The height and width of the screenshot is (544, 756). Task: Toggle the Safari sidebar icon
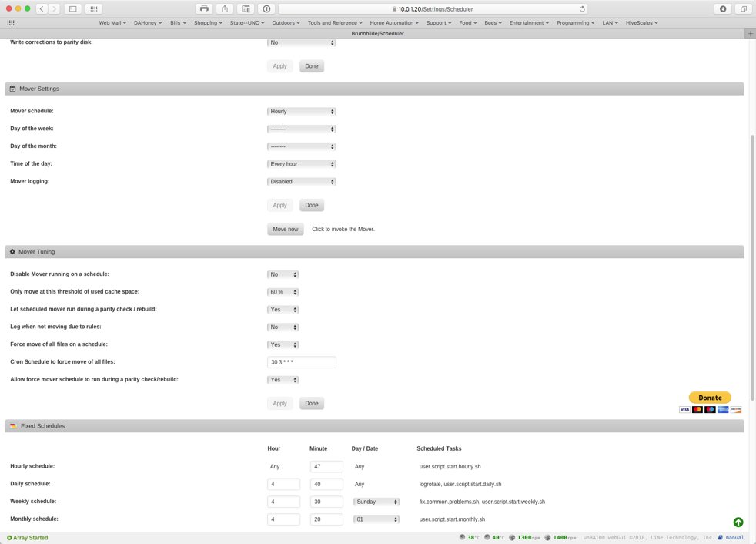(73, 8)
